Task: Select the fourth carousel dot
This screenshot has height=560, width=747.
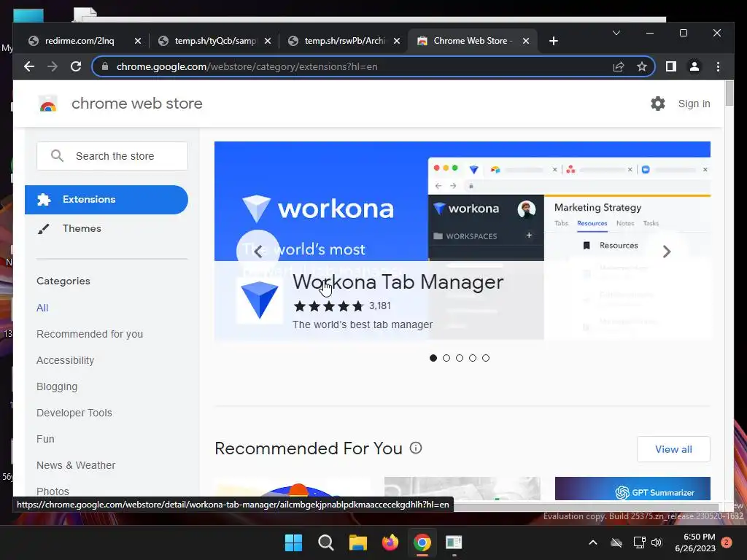Action: [473, 358]
